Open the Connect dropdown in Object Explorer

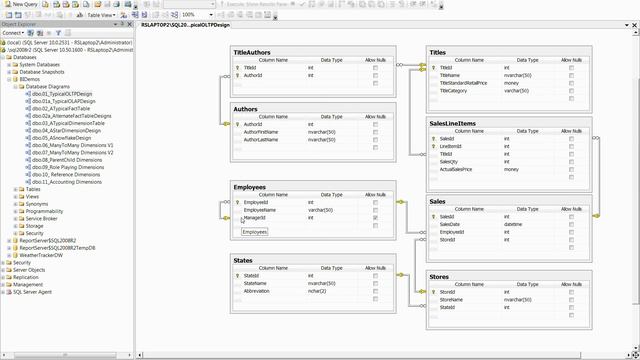[13, 33]
